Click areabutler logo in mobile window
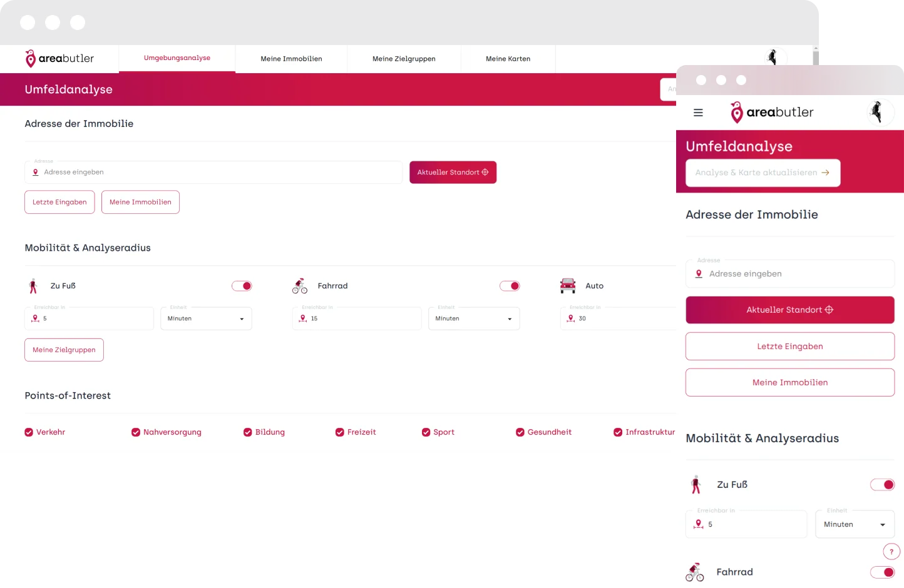Screen dimensions: 904x588 [772, 112]
